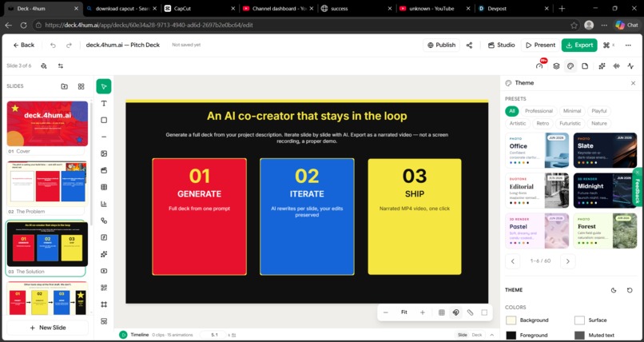Insert a video element from toolbar
The width and height of the screenshot is (644, 342).
point(104,271)
